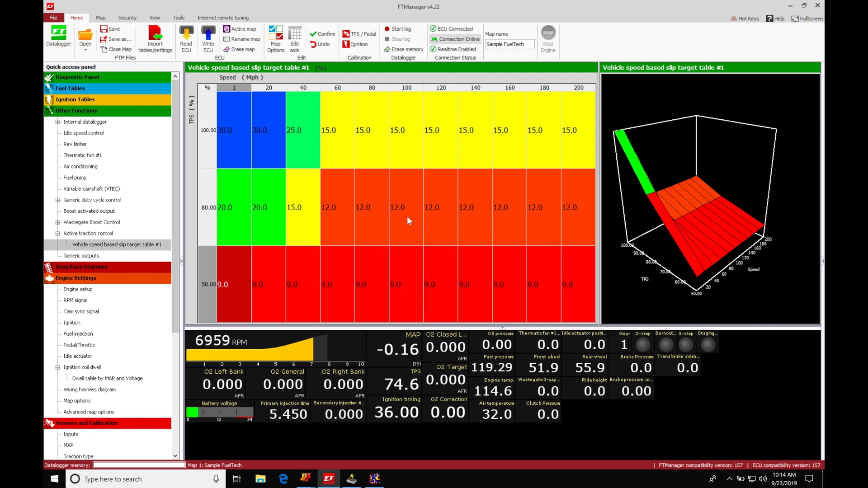
Task: Click Confirm in Edit group
Action: coord(322,34)
